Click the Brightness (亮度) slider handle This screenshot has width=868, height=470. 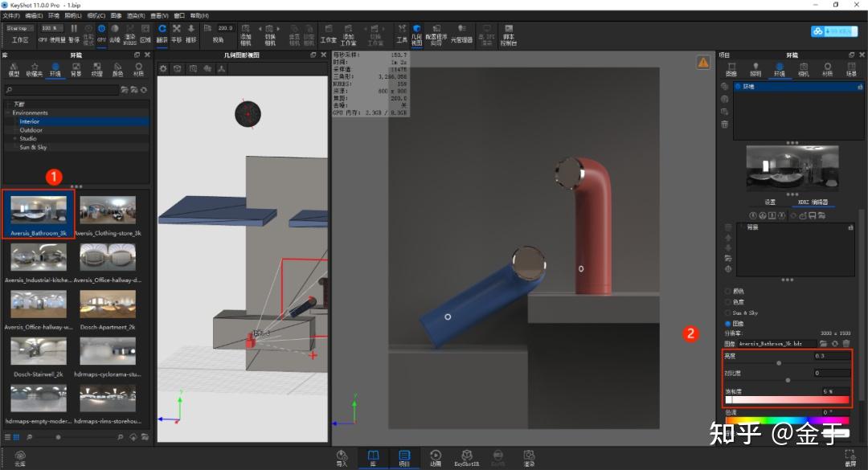tap(779, 363)
